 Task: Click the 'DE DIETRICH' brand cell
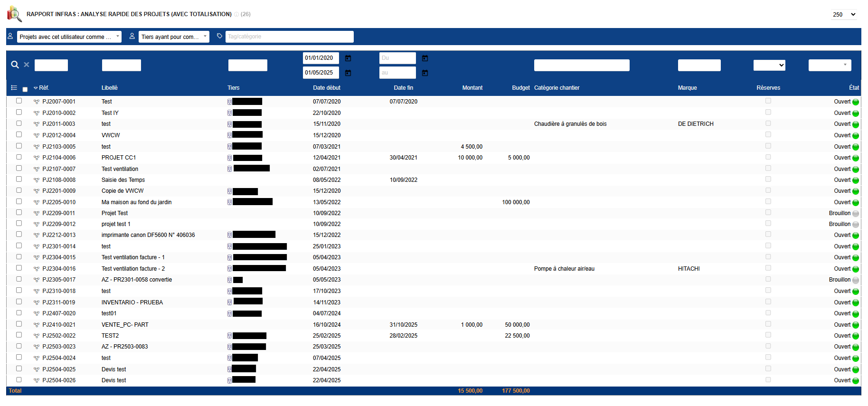tap(696, 124)
